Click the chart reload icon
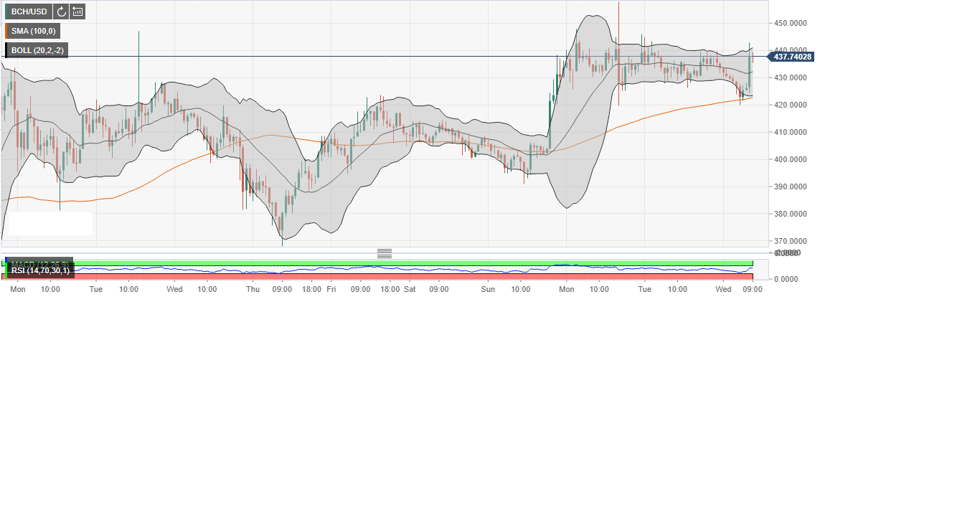 pos(61,11)
